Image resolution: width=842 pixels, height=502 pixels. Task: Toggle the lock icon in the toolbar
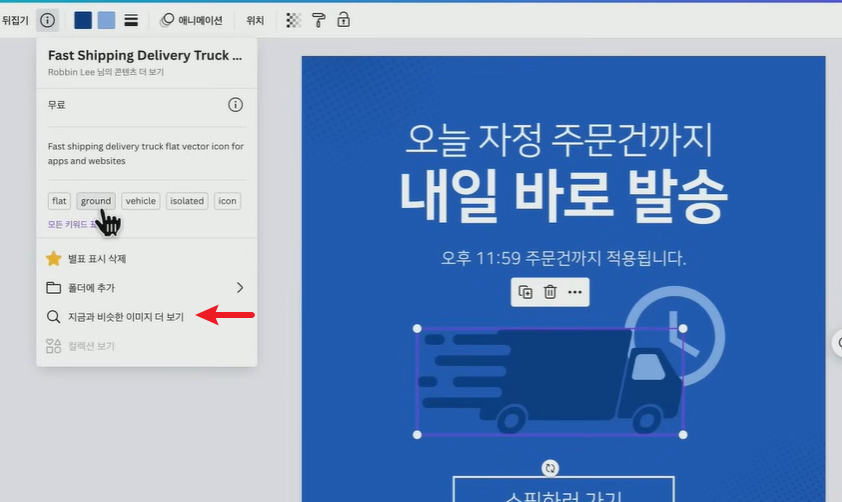coord(343,20)
